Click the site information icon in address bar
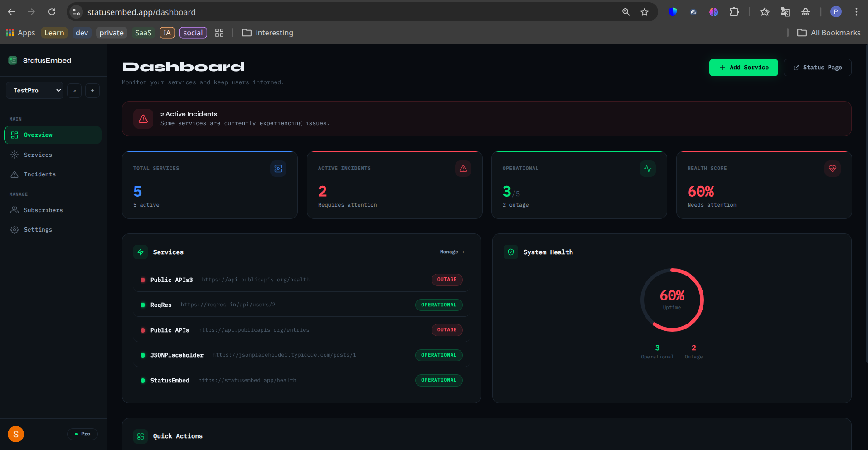This screenshot has width=868, height=450. click(76, 12)
